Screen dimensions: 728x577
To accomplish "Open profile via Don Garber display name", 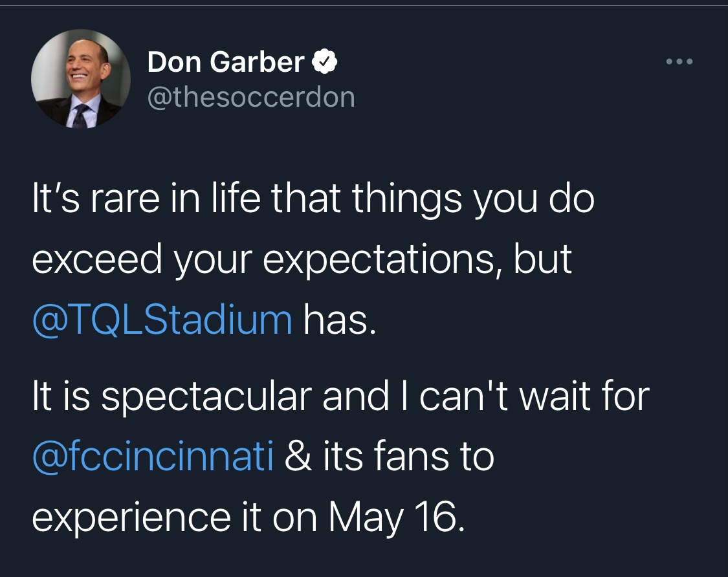I will tap(226, 61).
